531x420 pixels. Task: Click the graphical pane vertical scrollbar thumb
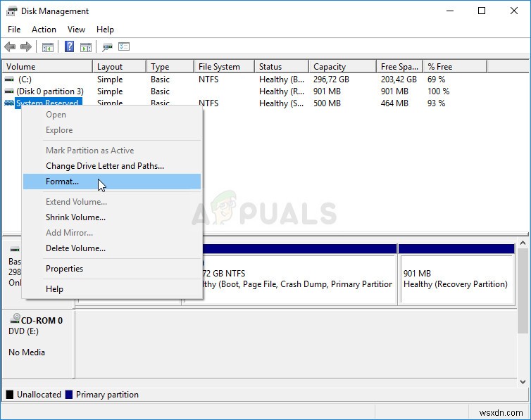(523, 291)
